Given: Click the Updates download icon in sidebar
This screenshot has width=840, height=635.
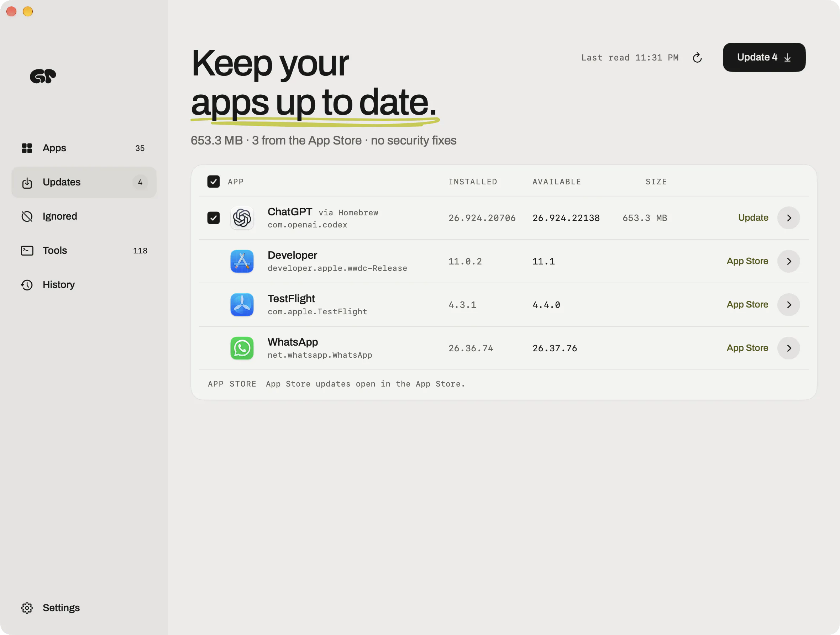Looking at the screenshot, I should 27,183.
